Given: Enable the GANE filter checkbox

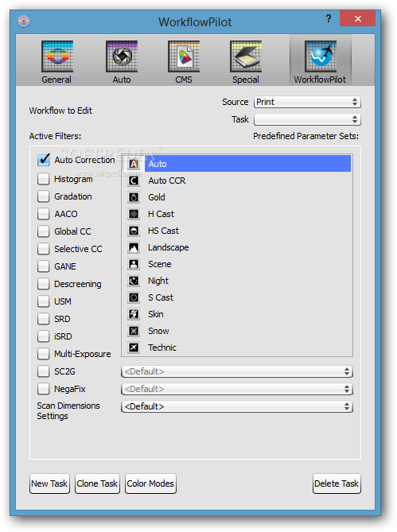Looking at the screenshot, I should (x=44, y=266).
